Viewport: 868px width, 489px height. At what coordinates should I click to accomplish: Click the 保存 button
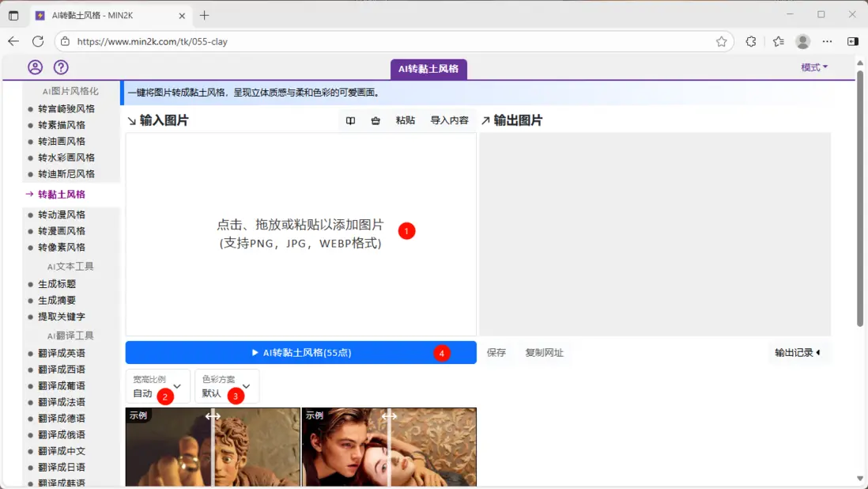tap(496, 353)
